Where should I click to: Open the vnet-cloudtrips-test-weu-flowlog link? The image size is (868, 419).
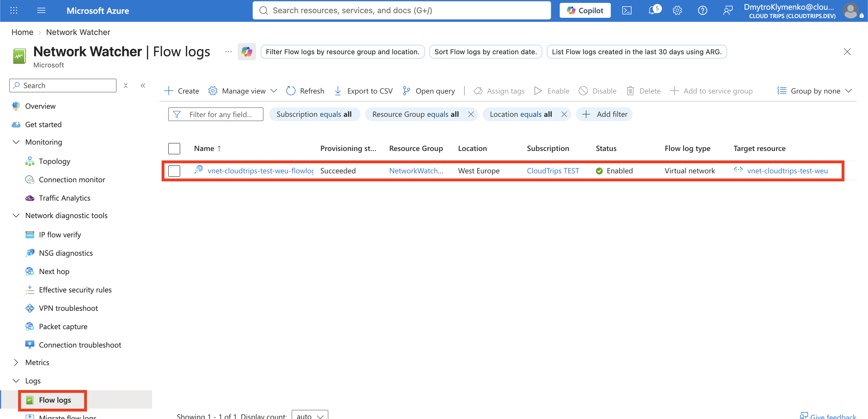click(x=260, y=171)
